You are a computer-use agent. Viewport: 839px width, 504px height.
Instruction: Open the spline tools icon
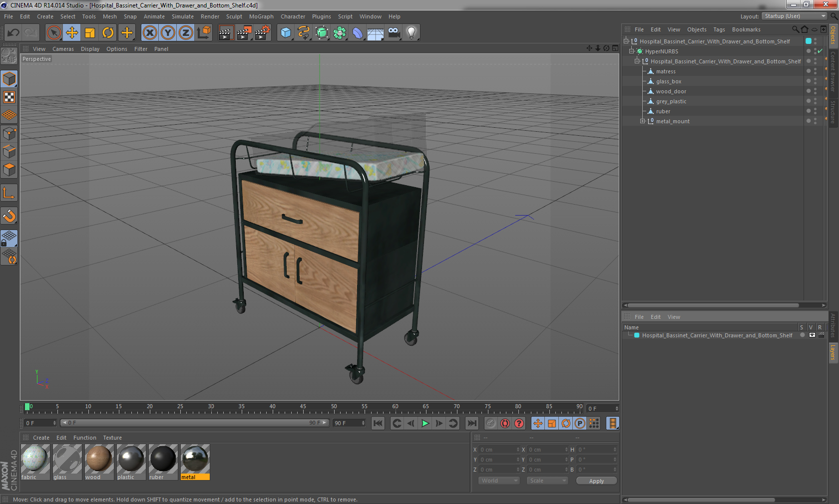[x=304, y=33]
